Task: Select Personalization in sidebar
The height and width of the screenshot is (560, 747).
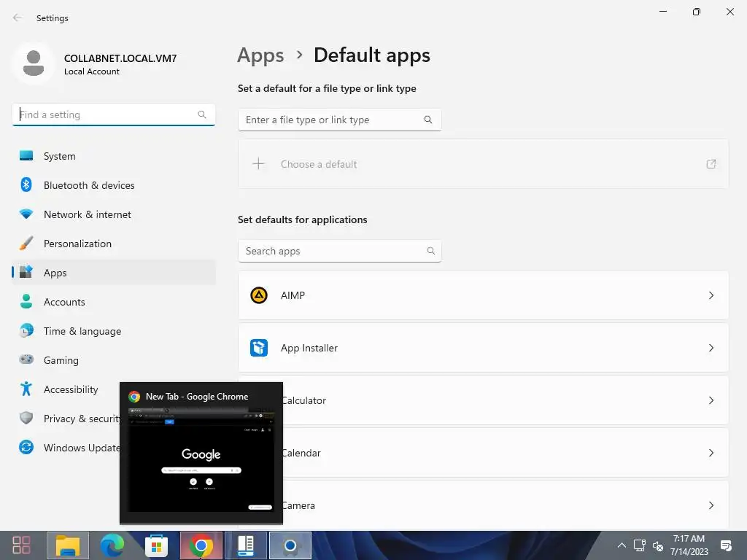Action: point(113,244)
